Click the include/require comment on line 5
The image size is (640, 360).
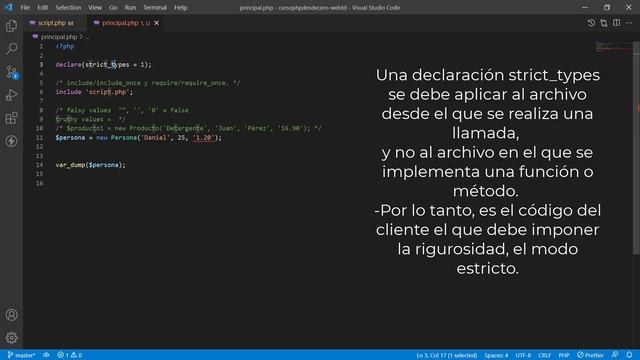pos(148,83)
